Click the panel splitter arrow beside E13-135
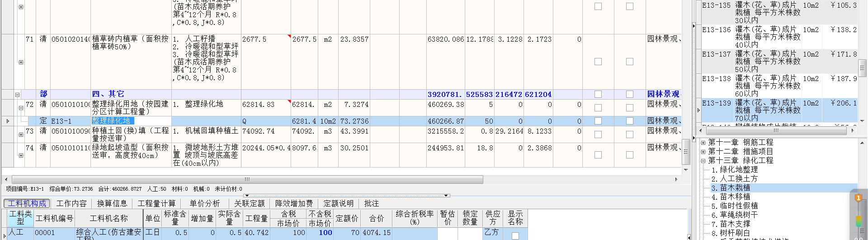This screenshot has width=868, height=240. [x=694, y=26]
